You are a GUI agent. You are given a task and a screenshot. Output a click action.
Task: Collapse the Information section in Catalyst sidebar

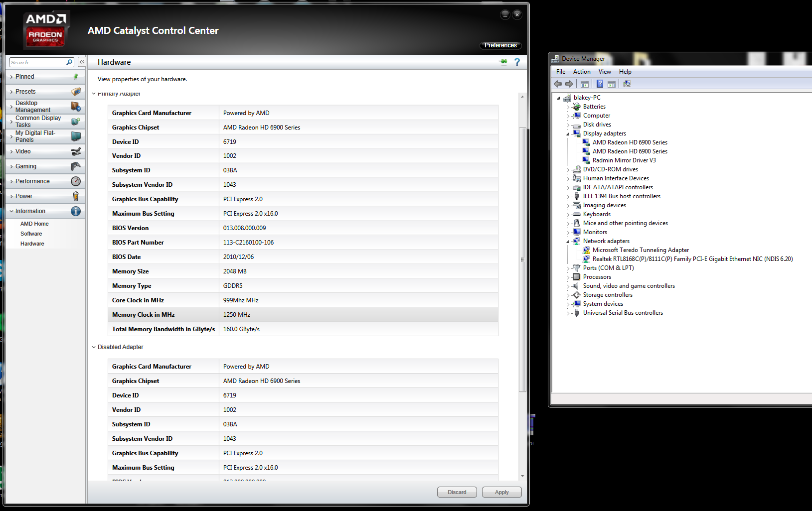click(11, 211)
